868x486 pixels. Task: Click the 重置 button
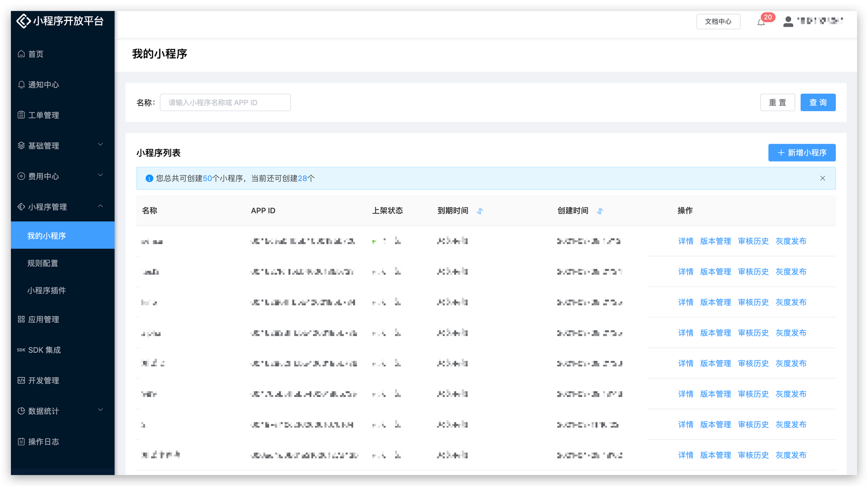point(777,102)
